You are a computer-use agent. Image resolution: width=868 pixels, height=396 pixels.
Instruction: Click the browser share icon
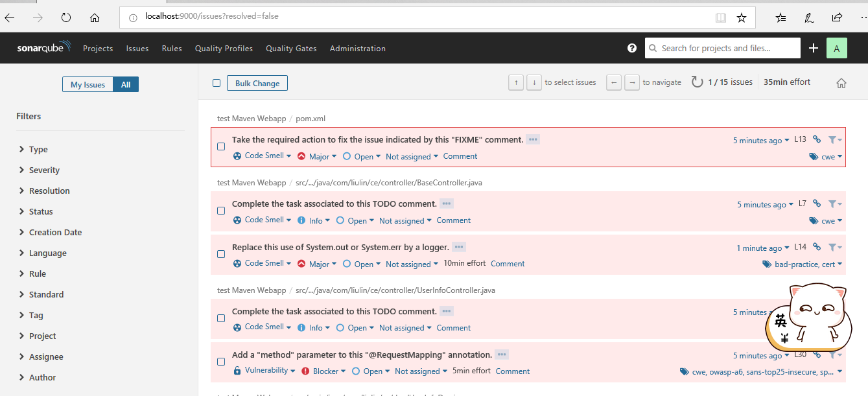[837, 17]
